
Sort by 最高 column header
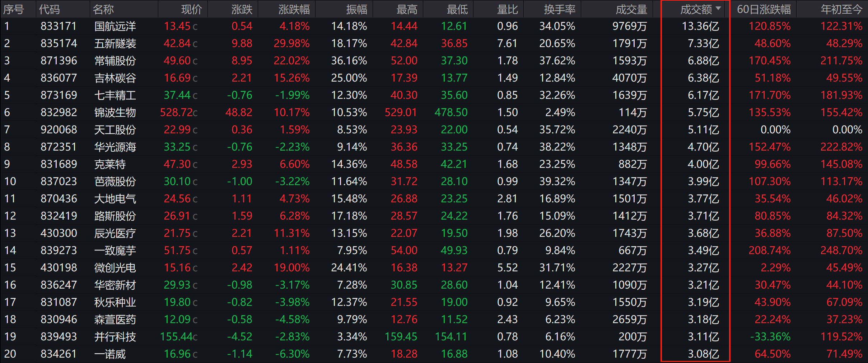(x=407, y=9)
